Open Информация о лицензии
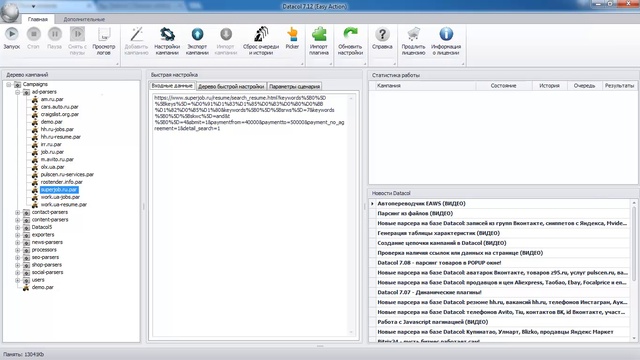Viewport: 640px width, 360px height. [x=446, y=41]
